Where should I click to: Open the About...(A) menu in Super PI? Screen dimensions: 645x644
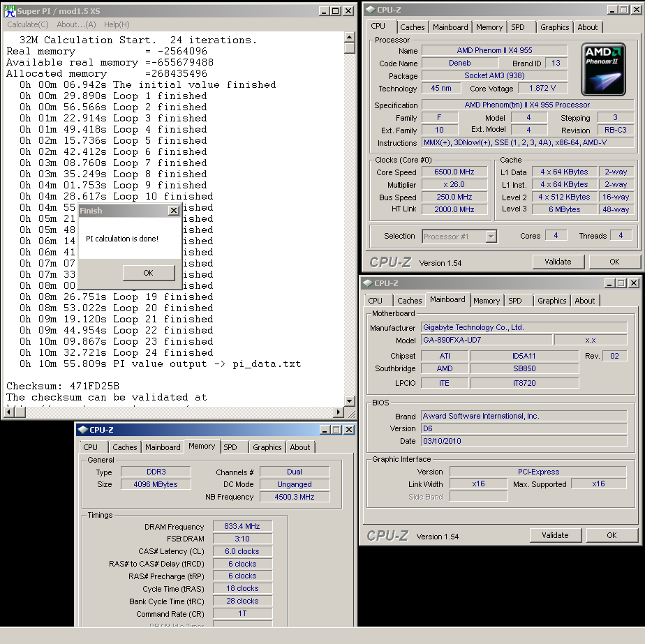click(x=76, y=24)
